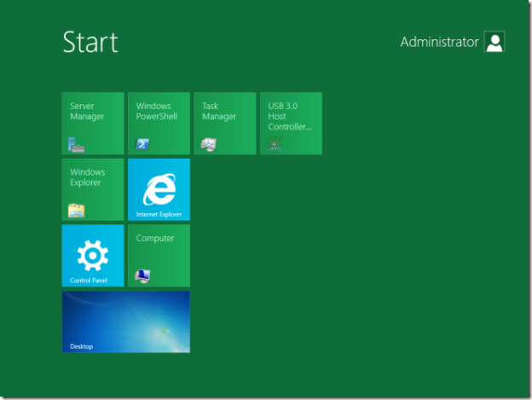Click the 'USB 3.0 Host Controller' label text

[289, 116]
